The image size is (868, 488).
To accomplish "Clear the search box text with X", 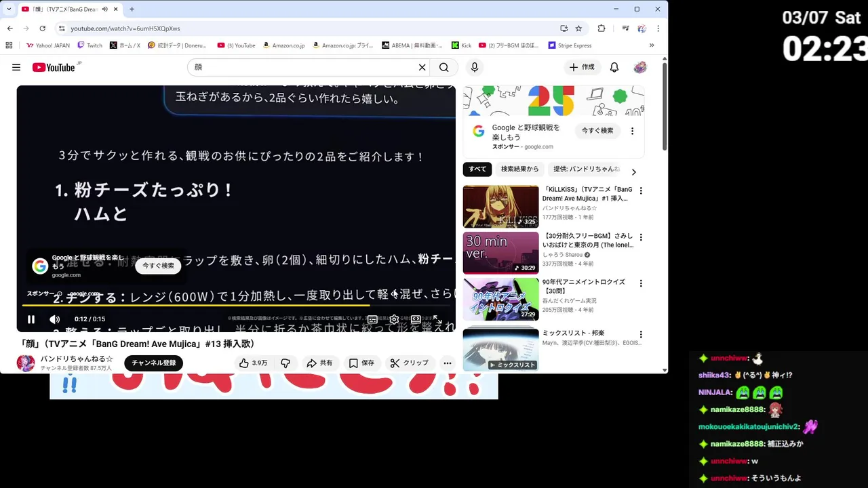I will (x=422, y=67).
